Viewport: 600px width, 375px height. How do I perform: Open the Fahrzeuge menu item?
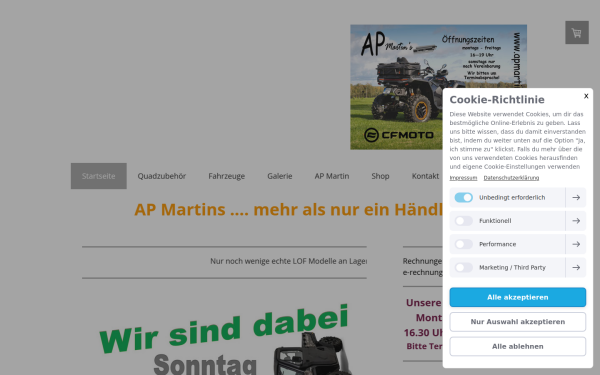227,176
